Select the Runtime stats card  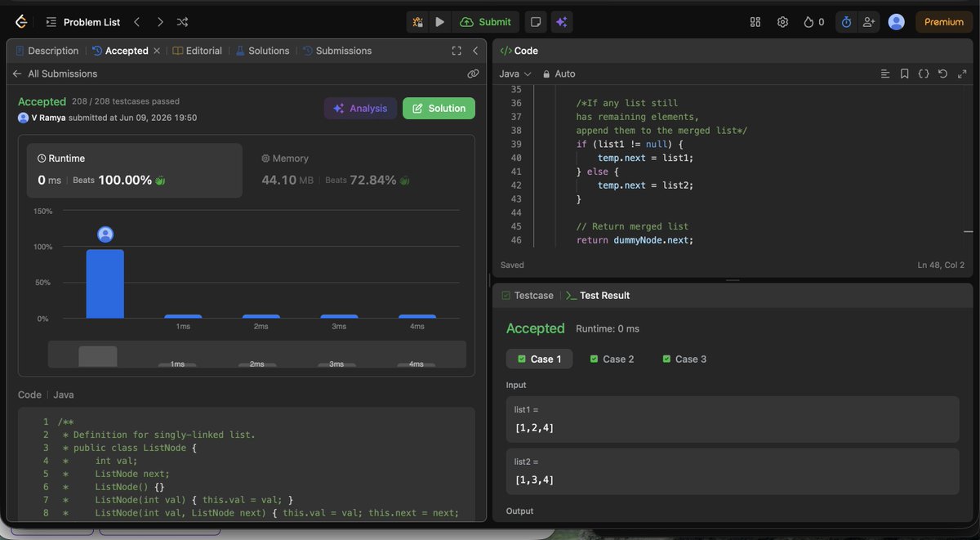(135, 171)
